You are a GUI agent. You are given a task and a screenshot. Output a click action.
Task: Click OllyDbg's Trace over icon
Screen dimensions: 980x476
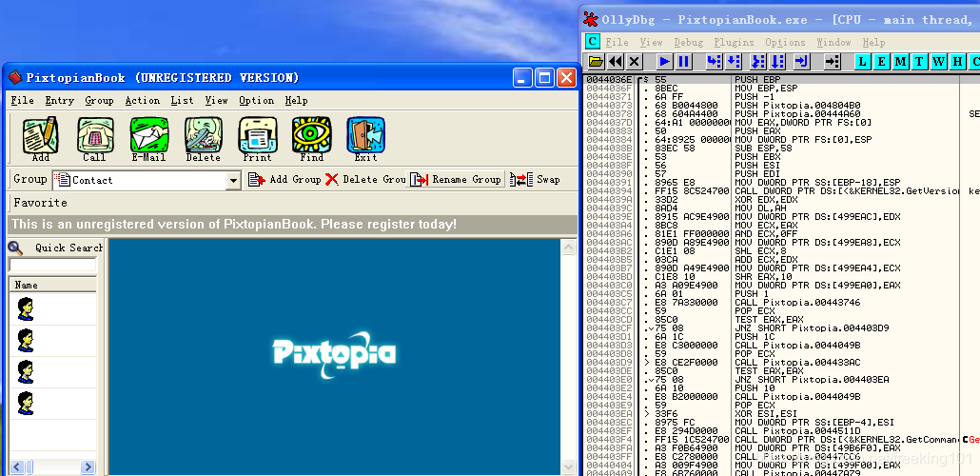[x=777, y=61]
